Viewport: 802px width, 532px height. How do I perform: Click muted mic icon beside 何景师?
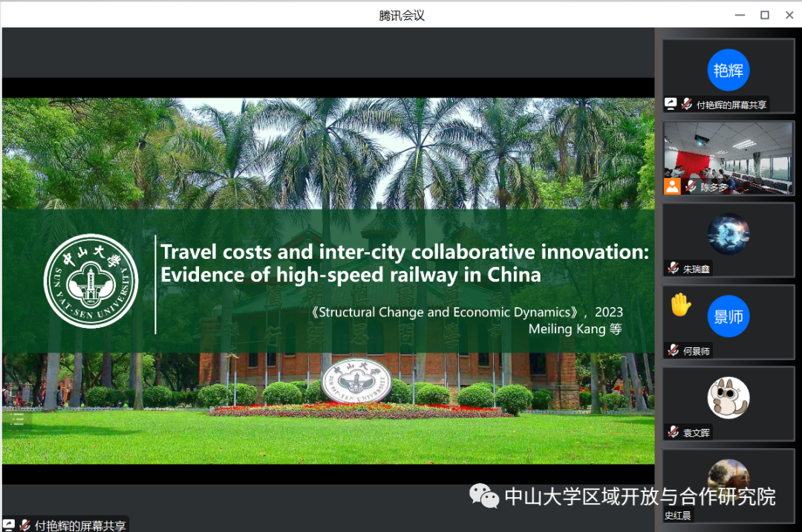(673, 351)
